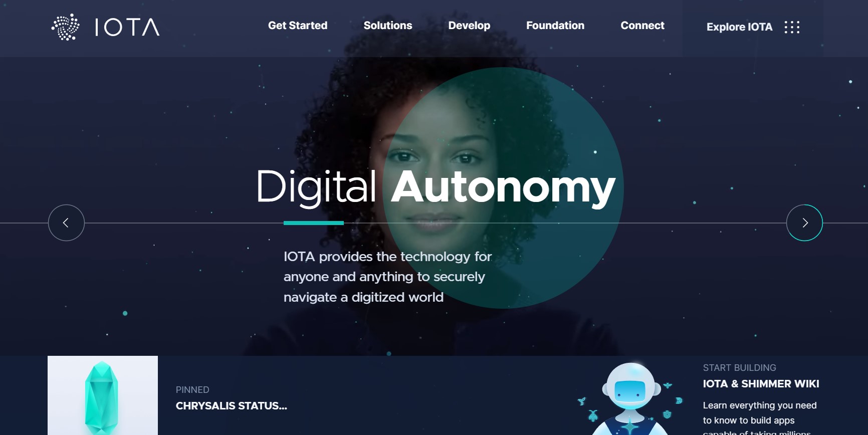
Task: Click the IOTA swirl logo icon
Action: coord(66,27)
